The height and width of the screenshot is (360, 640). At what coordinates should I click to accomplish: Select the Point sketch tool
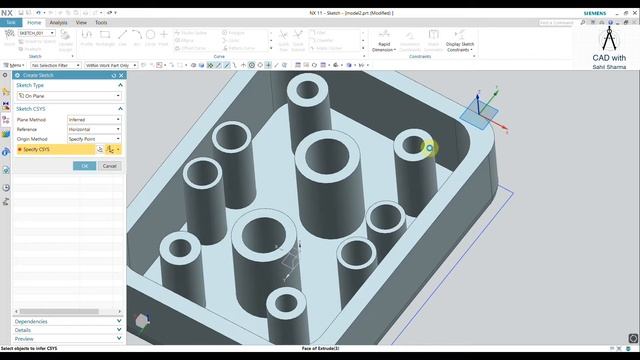coord(164,38)
